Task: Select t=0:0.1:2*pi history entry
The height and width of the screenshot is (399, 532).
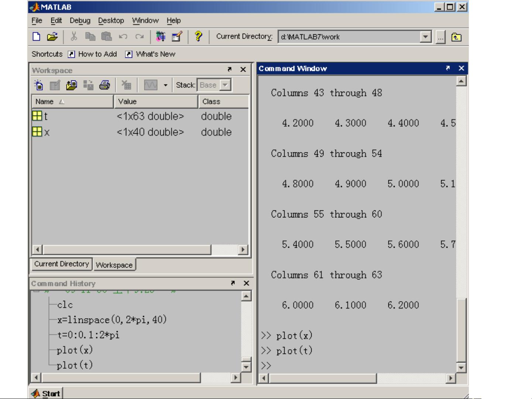Action: (88, 335)
